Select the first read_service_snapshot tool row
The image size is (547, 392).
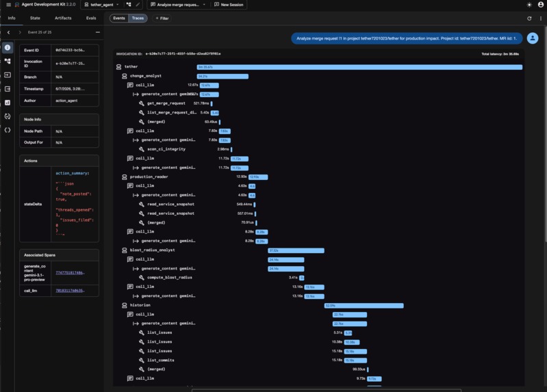click(x=319, y=204)
